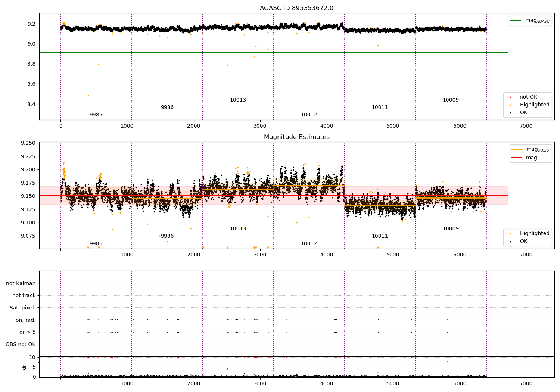560x392 pixels.
Task: Click the 9.100 y-axis tick label
Action: point(28,223)
